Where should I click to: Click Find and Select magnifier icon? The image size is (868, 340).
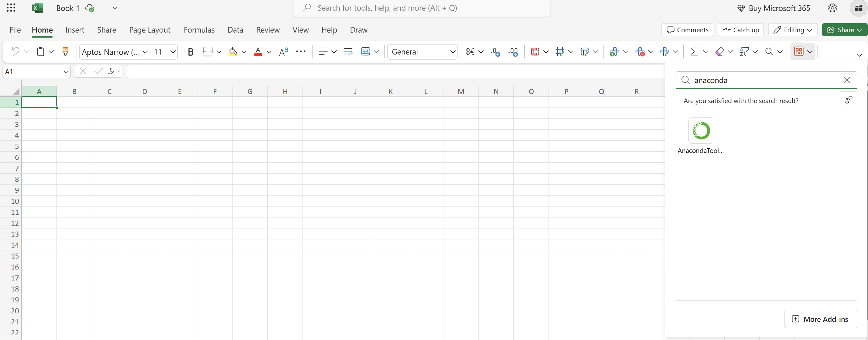(769, 51)
